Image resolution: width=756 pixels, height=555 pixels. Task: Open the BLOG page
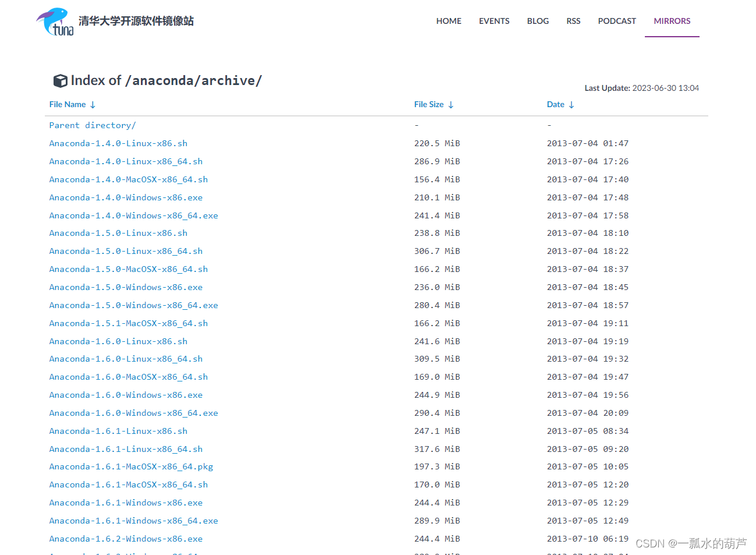[537, 21]
